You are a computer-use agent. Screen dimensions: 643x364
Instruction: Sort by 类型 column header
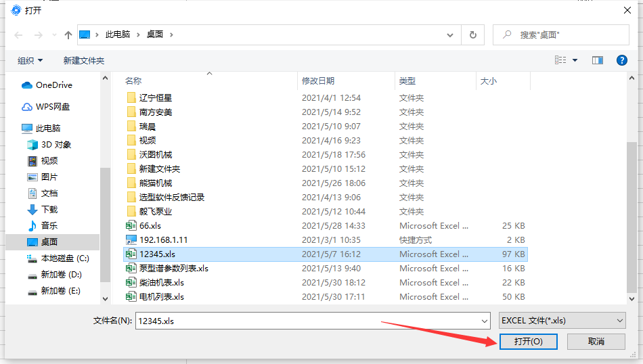click(407, 81)
